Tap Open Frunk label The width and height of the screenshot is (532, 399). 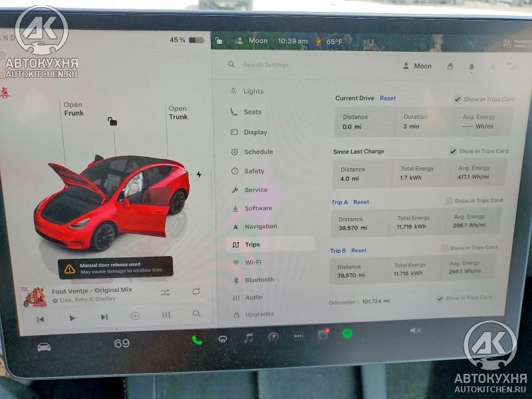(x=74, y=109)
